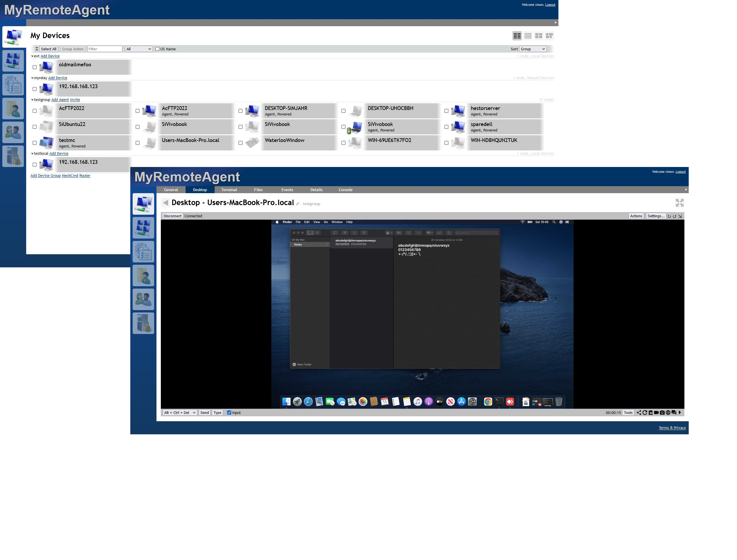The image size is (737, 560).
Task: Open the Details tab
Action: click(x=316, y=190)
